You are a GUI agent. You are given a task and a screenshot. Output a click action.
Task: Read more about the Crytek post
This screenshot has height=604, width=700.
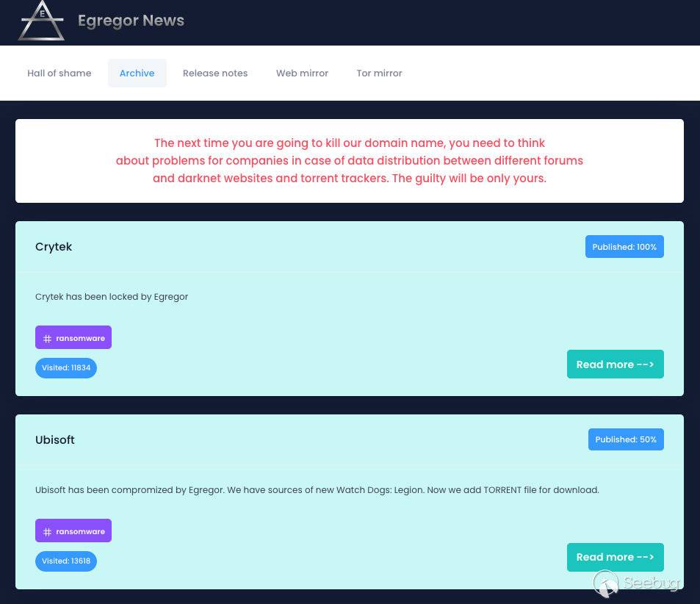pos(616,364)
